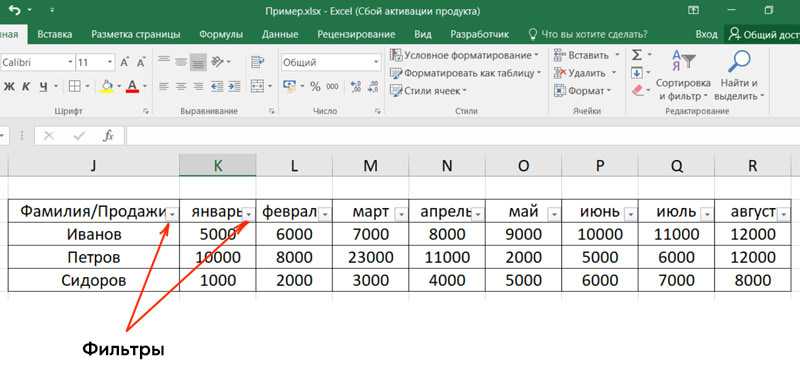Decrease indent icon

pyautogui.click(x=217, y=86)
